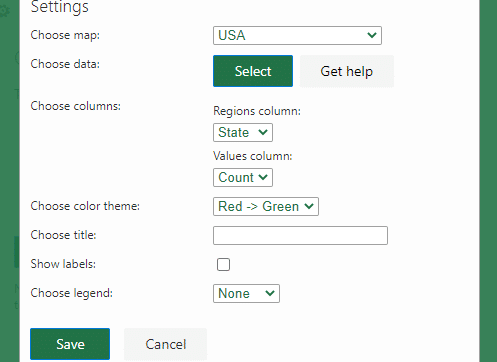
Task: Change the Red -> Green color theme dropdown
Action: 266,206
